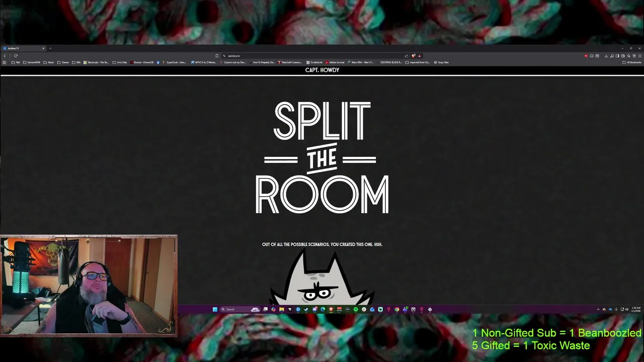The width and height of the screenshot is (644, 362).
Task: Click the share page icon in address bar
Action: [x=407, y=56]
